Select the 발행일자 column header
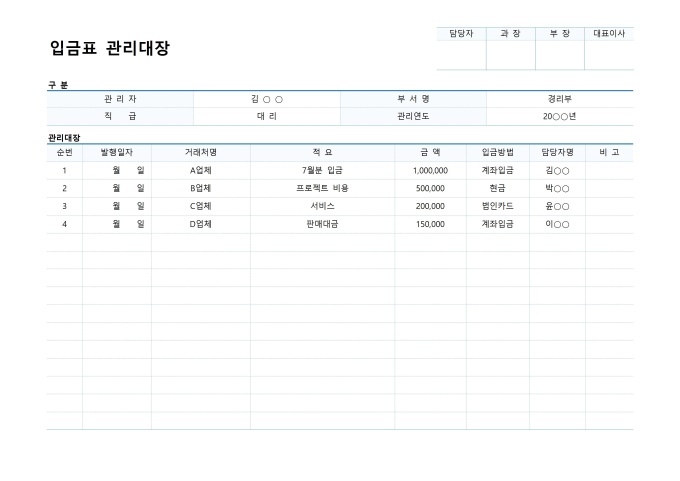This screenshot has width=680, height=481. (x=117, y=153)
